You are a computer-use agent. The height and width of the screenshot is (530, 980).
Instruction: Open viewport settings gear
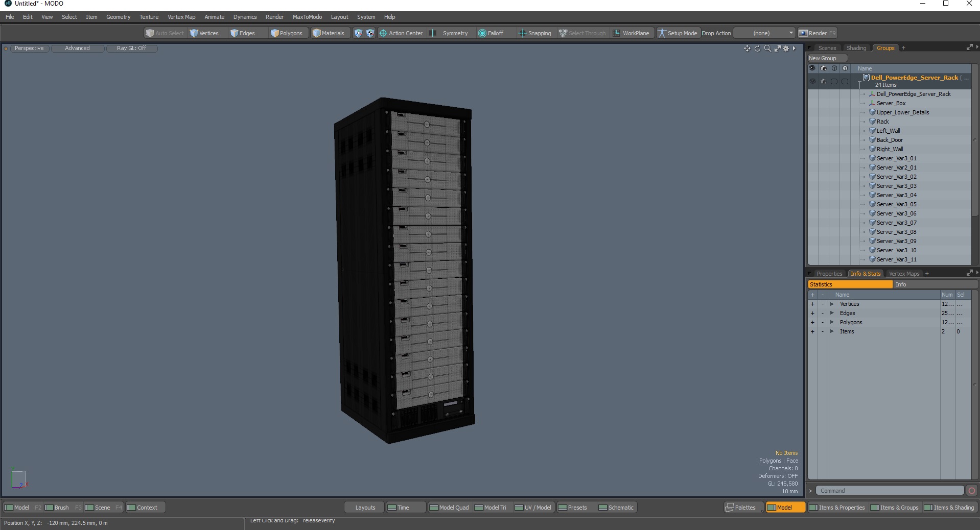coord(786,49)
